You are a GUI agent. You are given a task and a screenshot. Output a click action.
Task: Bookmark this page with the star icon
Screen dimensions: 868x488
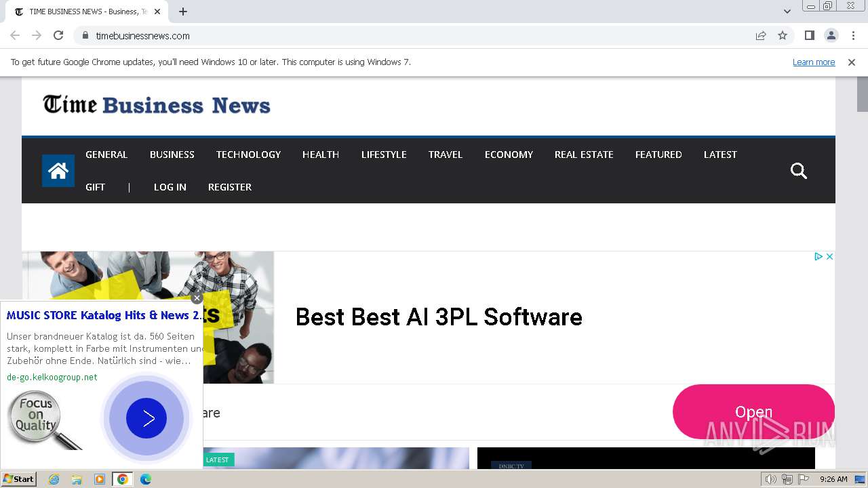coord(783,35)
